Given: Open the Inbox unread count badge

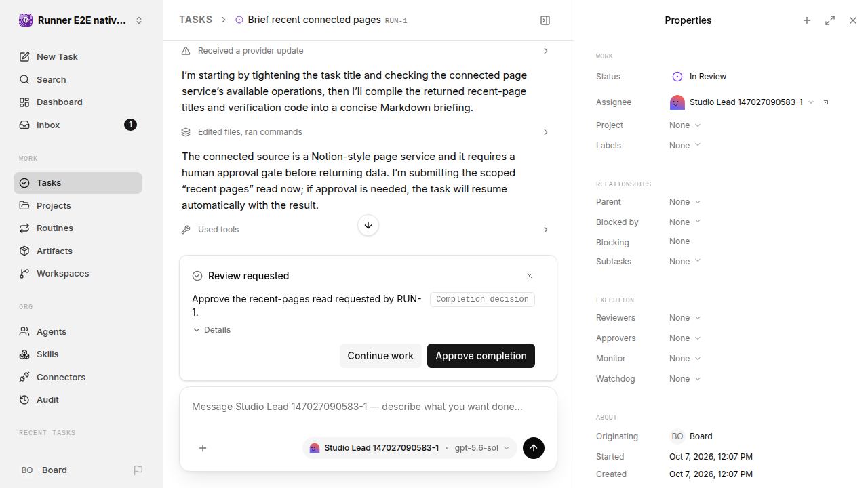Looking at the screenshot, I should click(x=130, y=125).
